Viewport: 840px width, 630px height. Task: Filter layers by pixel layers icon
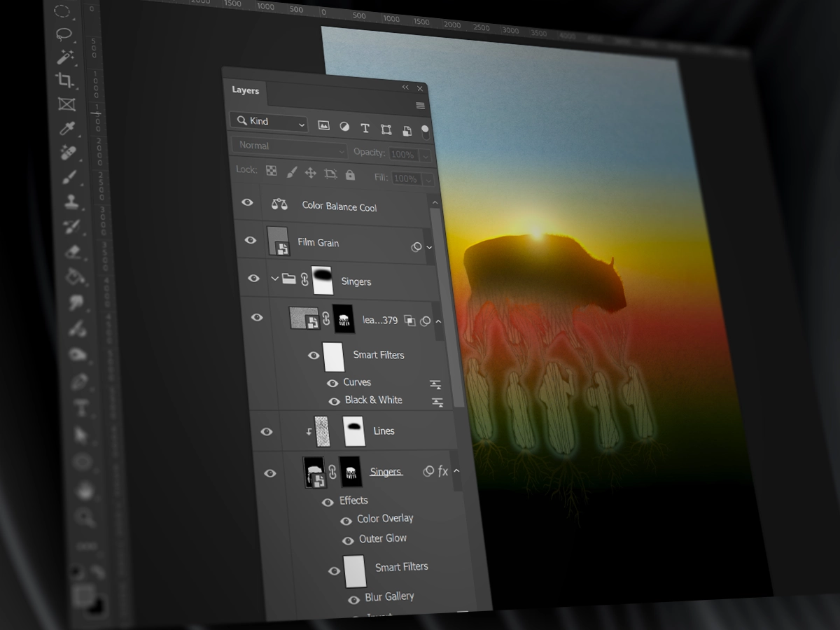coord(323,125)
